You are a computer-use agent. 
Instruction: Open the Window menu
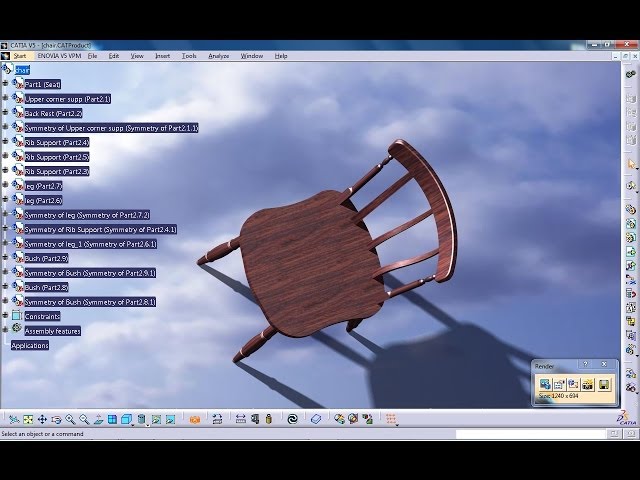pyautogui.click(x=251, y=56)
